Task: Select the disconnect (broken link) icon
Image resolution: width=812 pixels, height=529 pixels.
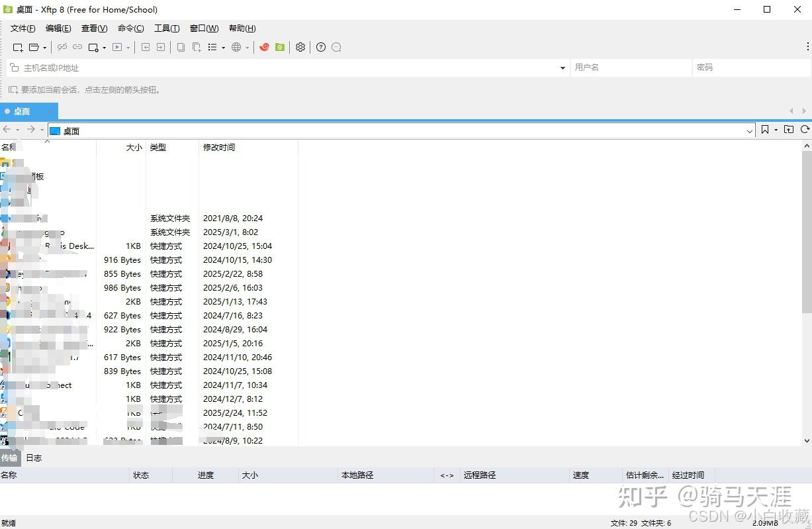Action: 62,47
